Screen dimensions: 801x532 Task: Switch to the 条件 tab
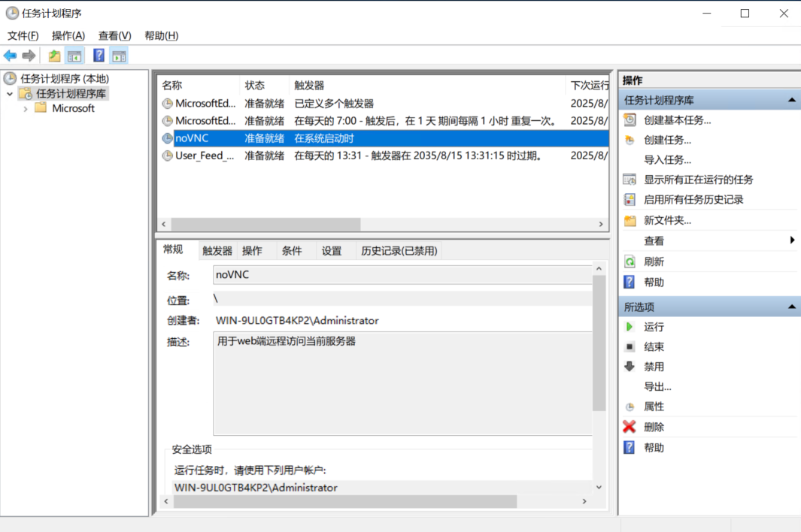click(292, 251)
